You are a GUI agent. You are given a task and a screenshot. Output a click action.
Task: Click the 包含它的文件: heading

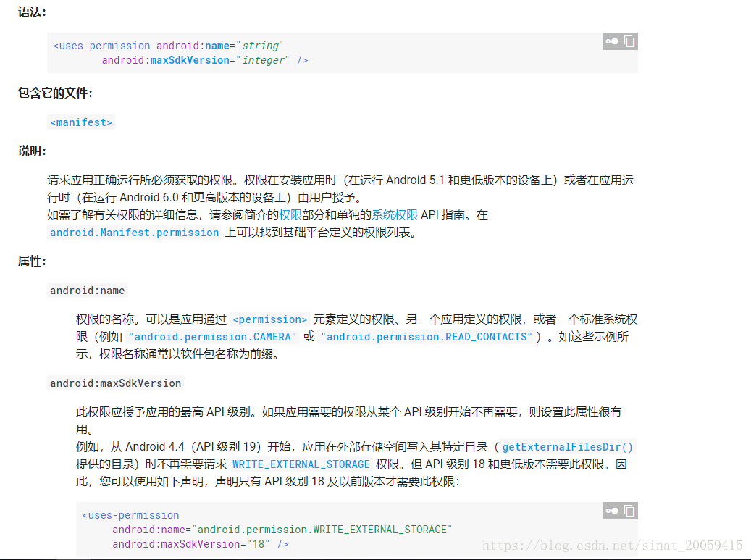[x=55, y=93]
